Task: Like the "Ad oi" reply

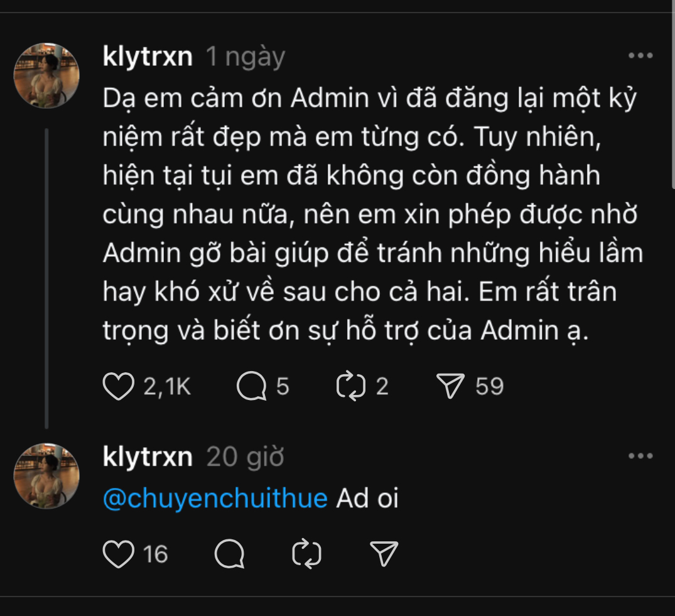Action: 119,554
